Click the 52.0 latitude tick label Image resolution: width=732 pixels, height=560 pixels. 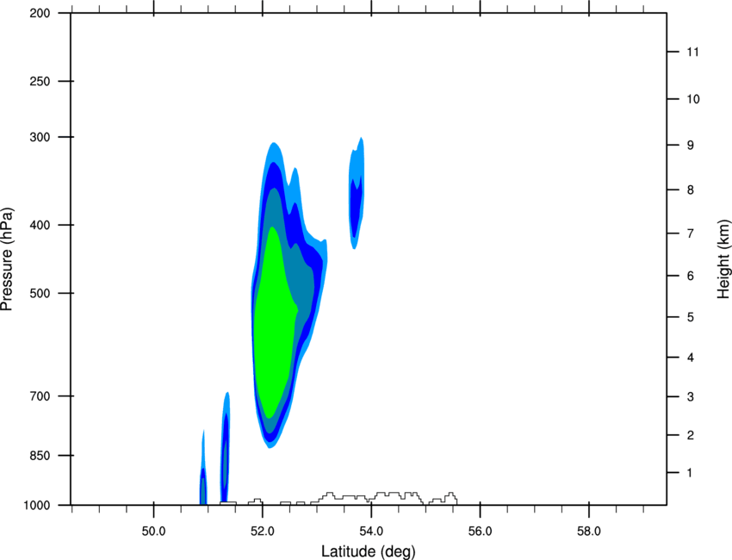pyautogui.click(x=263, y=532)
